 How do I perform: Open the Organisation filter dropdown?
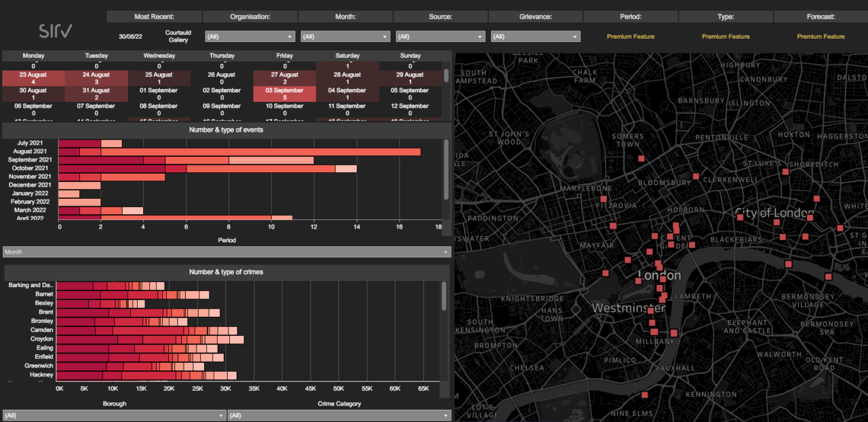click(x=250, y=37)
